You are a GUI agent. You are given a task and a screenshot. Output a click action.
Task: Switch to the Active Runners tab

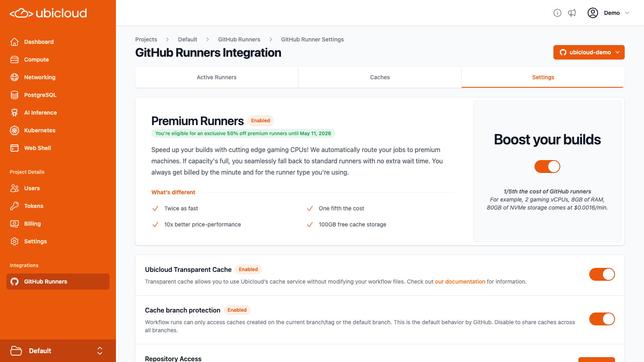217,77
